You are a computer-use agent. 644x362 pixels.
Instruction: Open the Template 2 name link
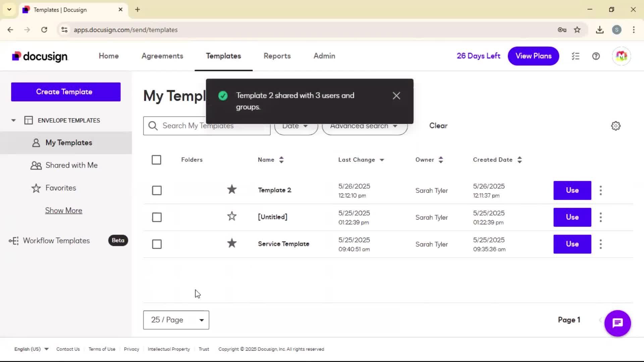click(274, 190)
